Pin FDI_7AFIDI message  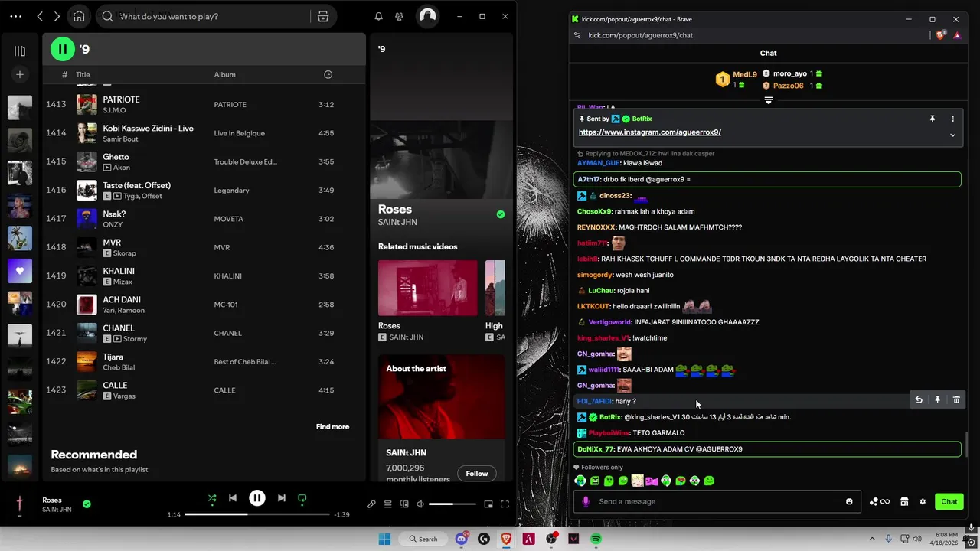(937, 399)
